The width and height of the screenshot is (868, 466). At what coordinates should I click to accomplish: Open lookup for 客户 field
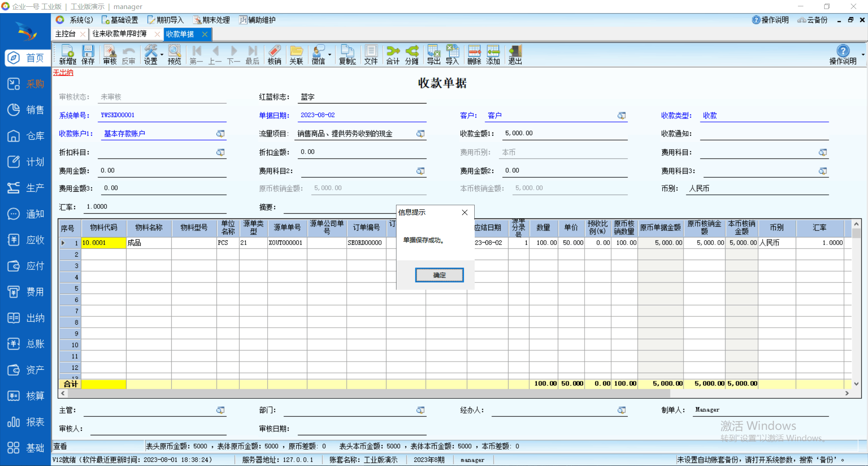tap(622, 116)
